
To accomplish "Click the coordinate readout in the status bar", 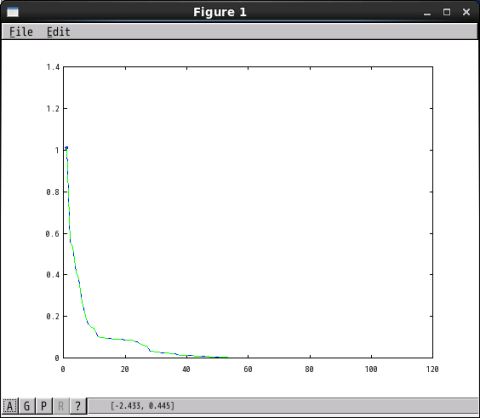I will pos(142,406).
